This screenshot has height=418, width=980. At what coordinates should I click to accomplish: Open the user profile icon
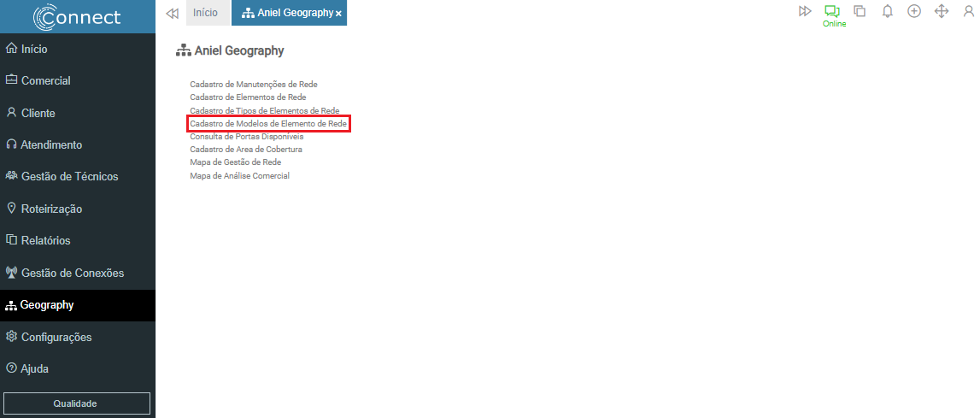969,11
